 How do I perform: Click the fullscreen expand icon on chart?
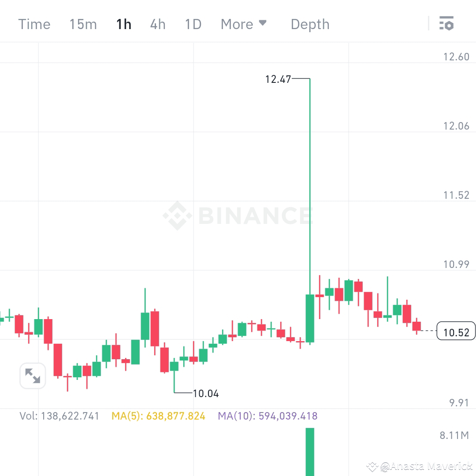pyautogui.click(x=33, y=376)
